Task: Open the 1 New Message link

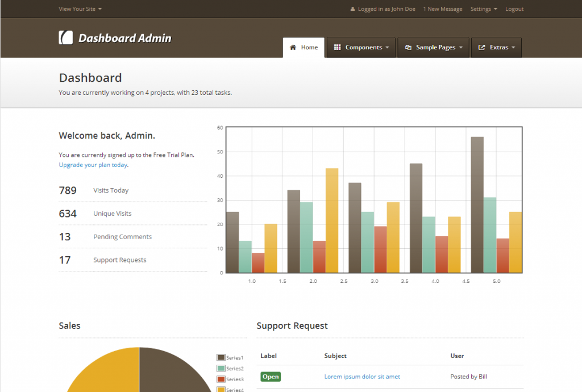Action: (x=443, y=9)
